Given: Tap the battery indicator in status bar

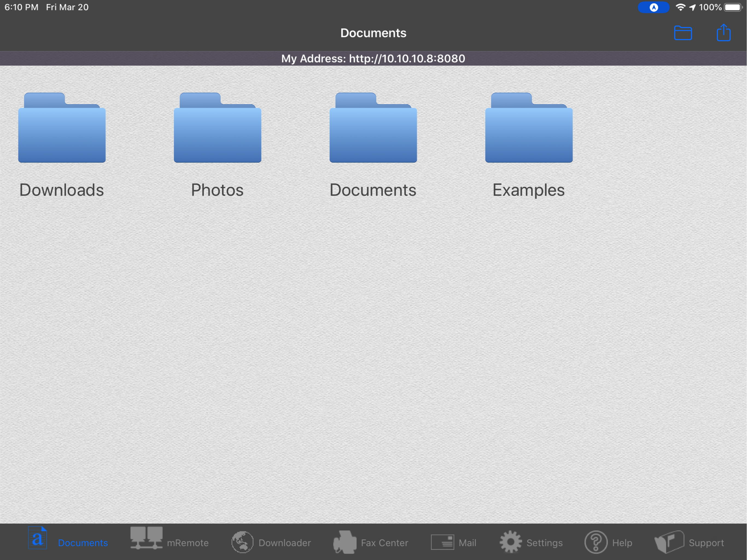Looking at the screenshot, I should tap(733, 7).
